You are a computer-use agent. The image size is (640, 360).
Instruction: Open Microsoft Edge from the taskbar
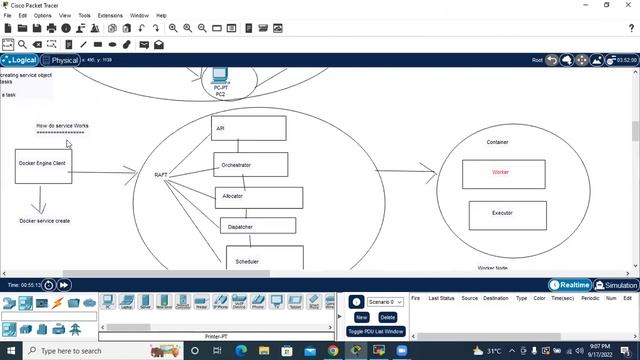point(241,351)
